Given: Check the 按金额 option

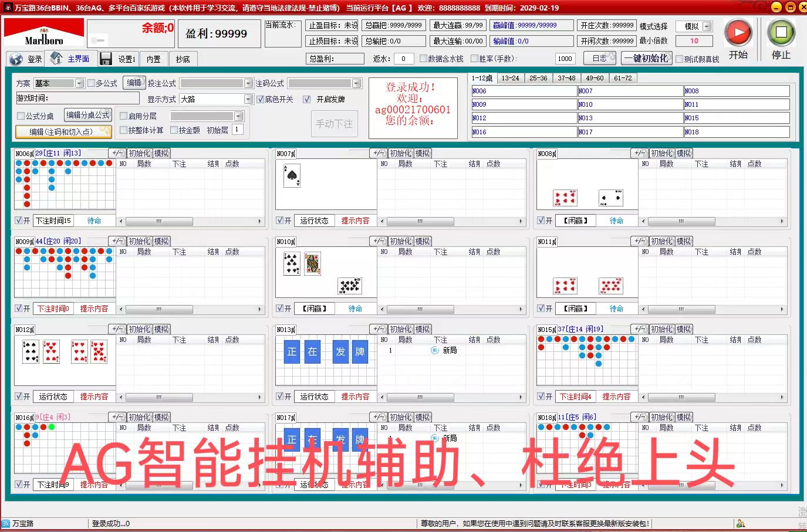Looking at the screenshot, I should pyautogui.click(x=174, y=130).
